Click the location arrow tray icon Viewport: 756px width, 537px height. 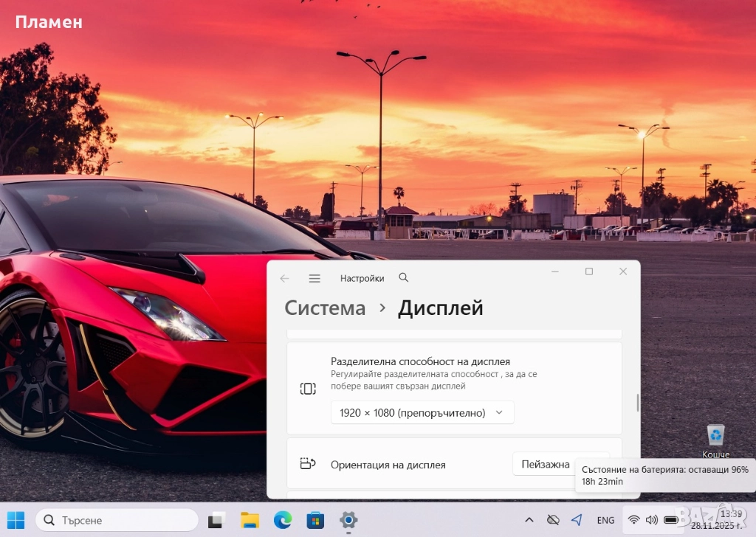coord(577,520)
